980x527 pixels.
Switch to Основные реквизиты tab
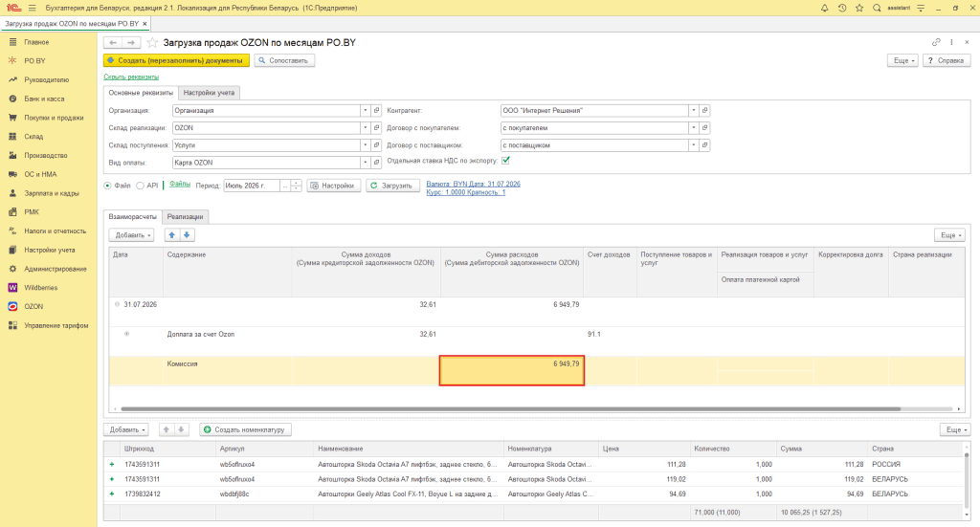141,93
